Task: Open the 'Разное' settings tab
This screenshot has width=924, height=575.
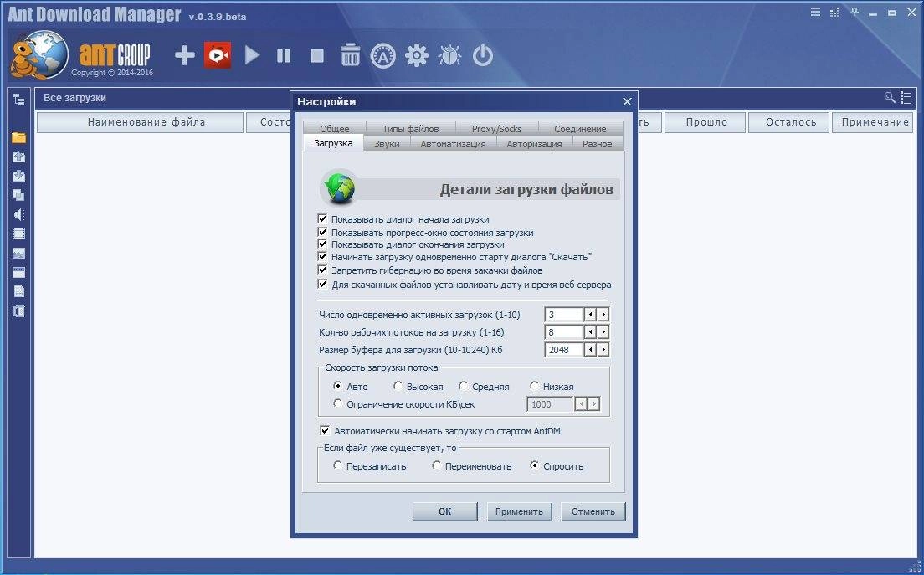Action: coord(598,144)
